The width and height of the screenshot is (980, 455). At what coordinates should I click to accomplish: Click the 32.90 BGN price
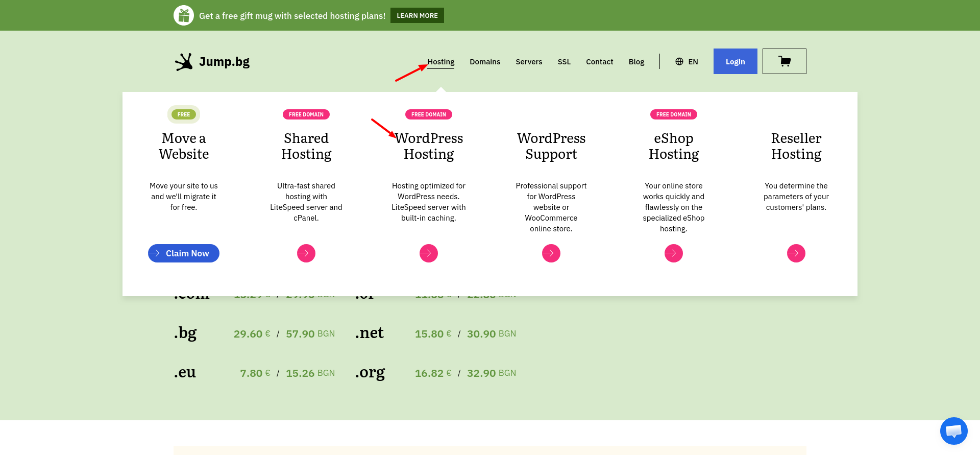(492, 373)
